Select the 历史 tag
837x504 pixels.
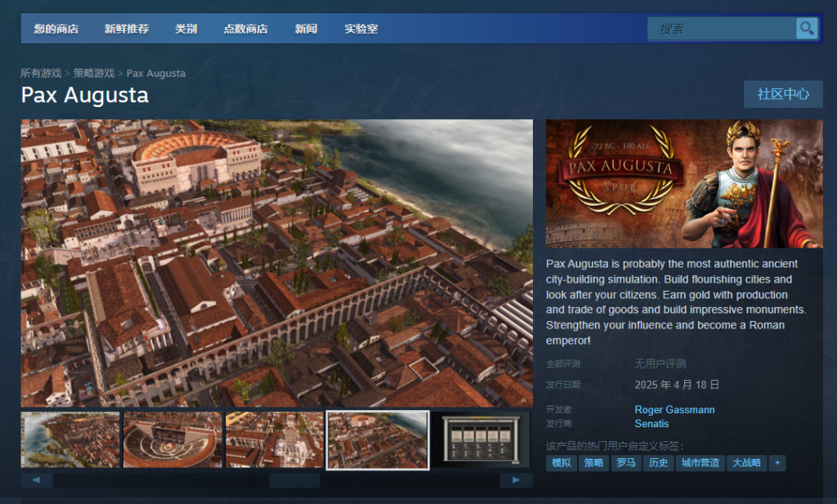[x=658, y=463]
